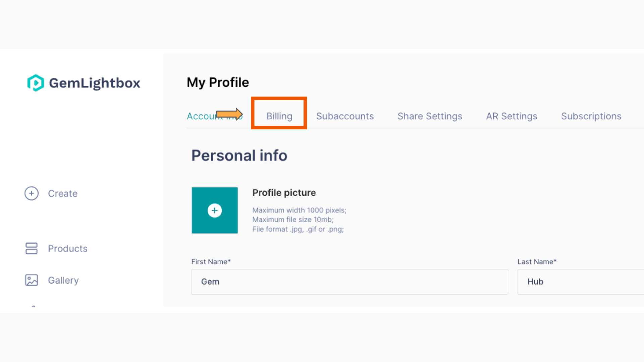644x362 pixels.
Task: Click the First Name field containing Gem
Action: pyautogui.click(x=349, y=282)
